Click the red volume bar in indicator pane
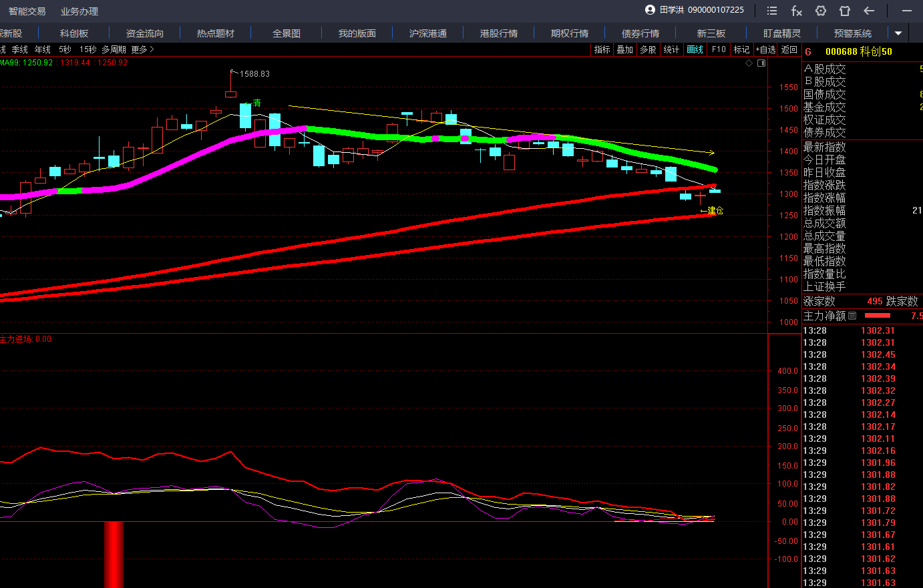This screenshot has width=923, height=588. click(114, 554)
